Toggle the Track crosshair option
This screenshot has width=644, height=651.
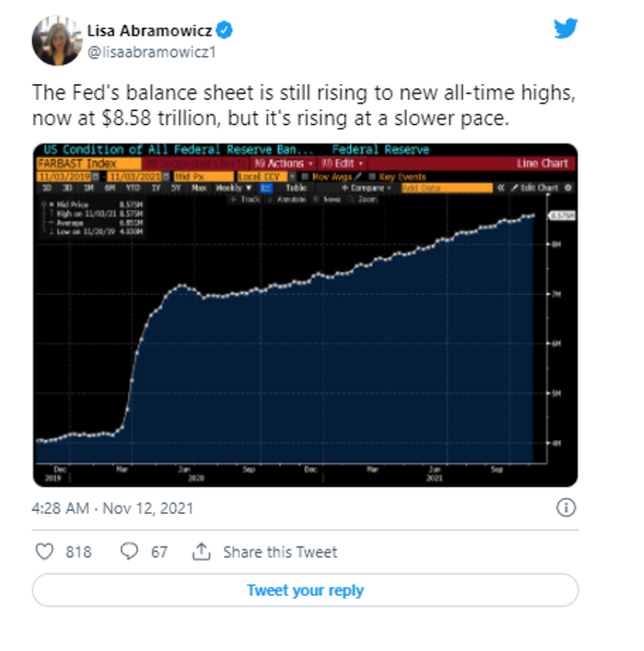[x=245, y=200]
